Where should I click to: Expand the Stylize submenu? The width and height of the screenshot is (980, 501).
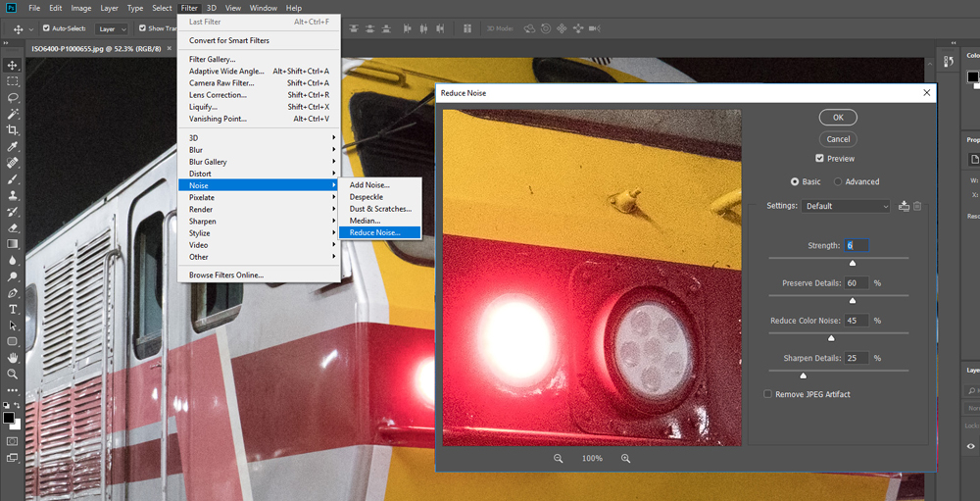tap(260, 232)
